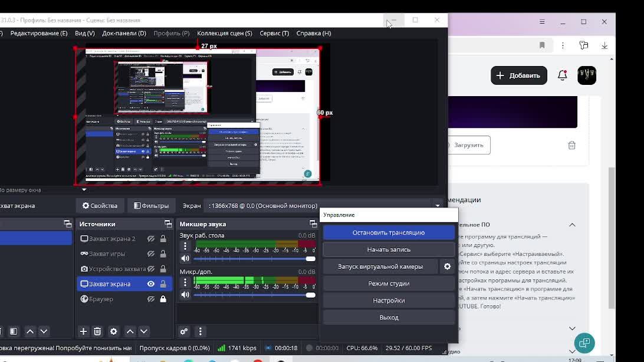This screenshot has width=644, height=362.
Task: Open the Редактирование (E) menu
Action: pos(38,33)
